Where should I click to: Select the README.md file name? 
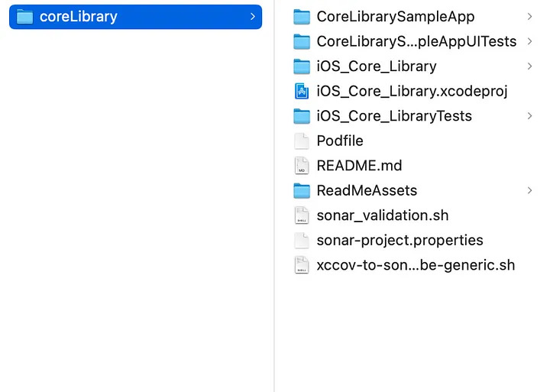point(359,166)
